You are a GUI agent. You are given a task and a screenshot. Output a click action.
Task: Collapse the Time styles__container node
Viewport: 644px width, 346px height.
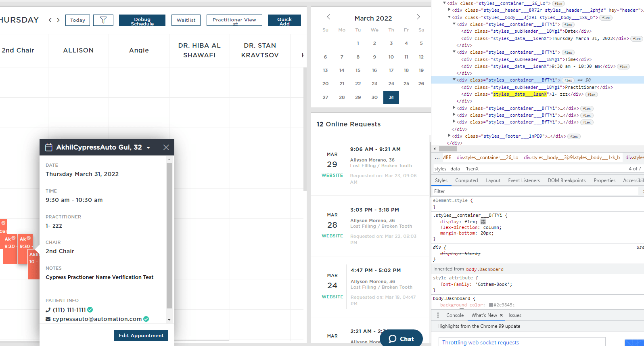click(454, 52)
